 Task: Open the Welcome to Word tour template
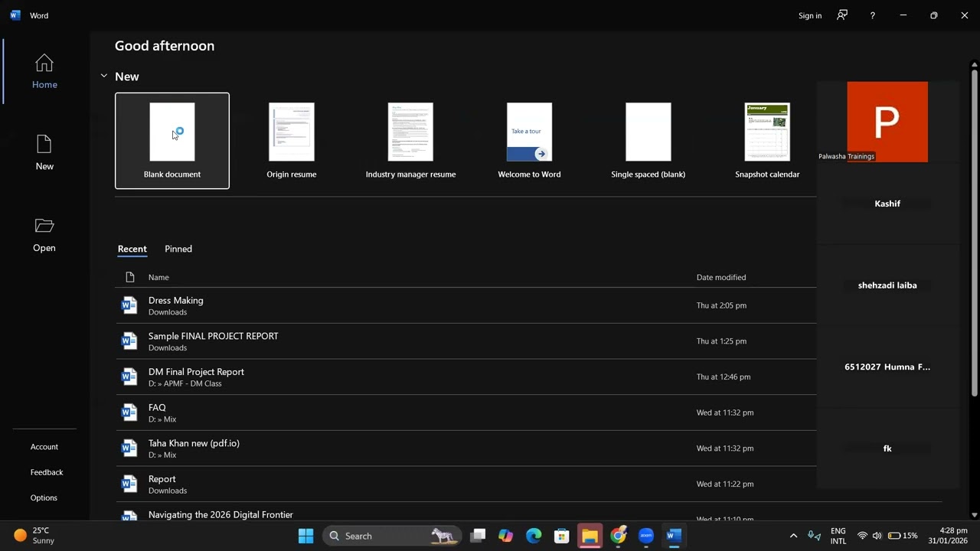[530, 141]
